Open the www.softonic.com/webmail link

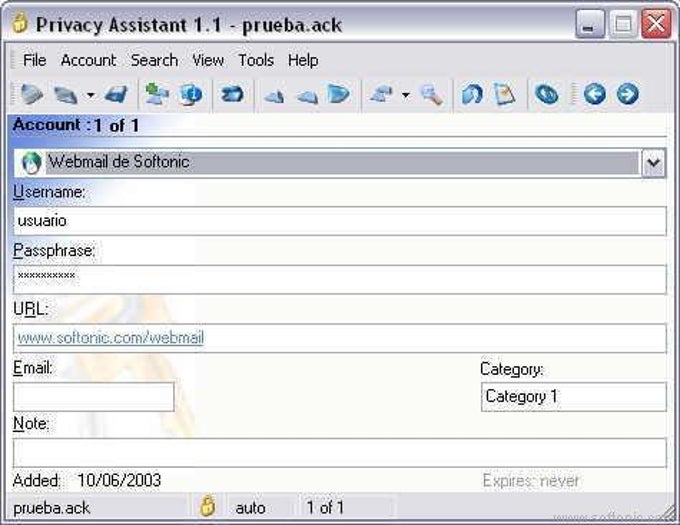pyautogui.click(x=111, y=338)
